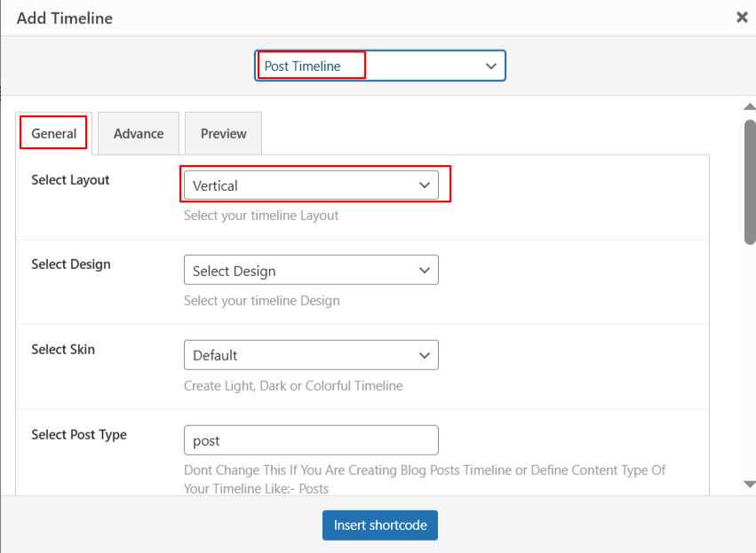This screenshot has height=553, width=756.
Task: Click the scrollbar down arrow
Action: tap(749, 484)
